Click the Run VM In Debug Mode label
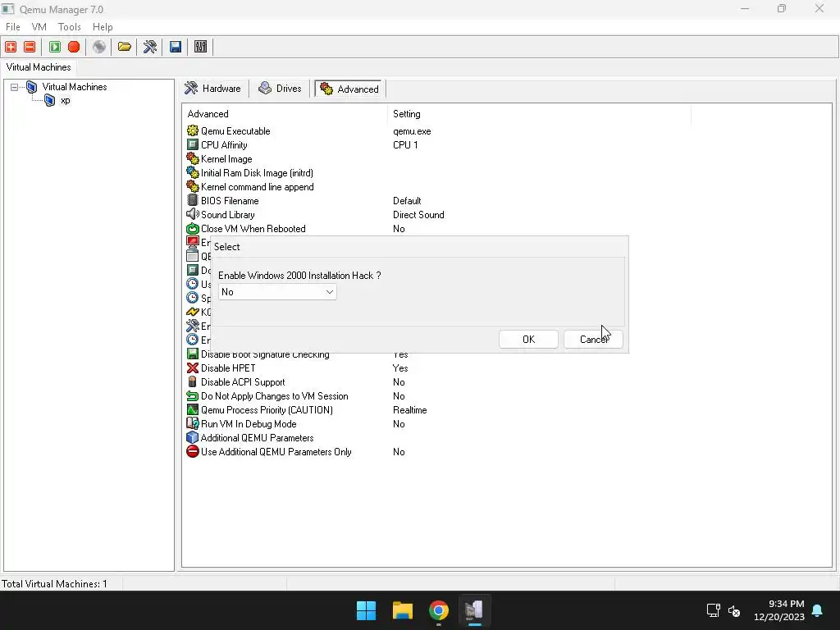 point(249,424)
